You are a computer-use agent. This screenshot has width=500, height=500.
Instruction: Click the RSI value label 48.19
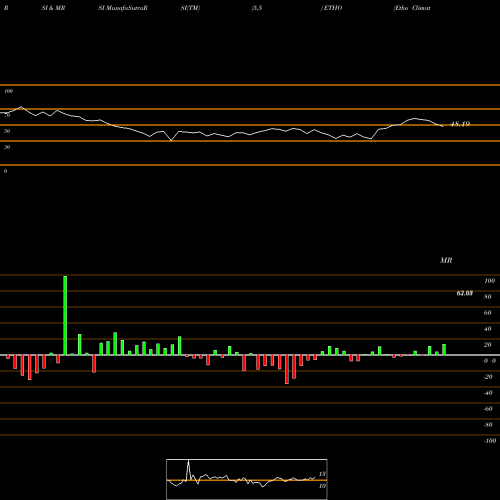pos(460,124)
